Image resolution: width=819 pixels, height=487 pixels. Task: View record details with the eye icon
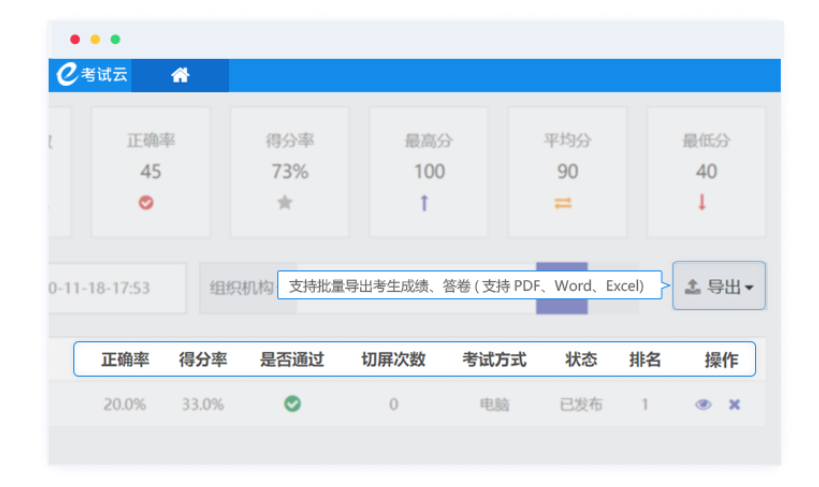coord(704,404)
